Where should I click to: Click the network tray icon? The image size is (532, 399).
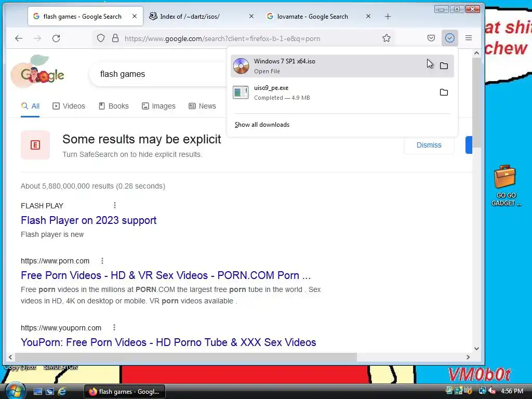click(482, 391)
